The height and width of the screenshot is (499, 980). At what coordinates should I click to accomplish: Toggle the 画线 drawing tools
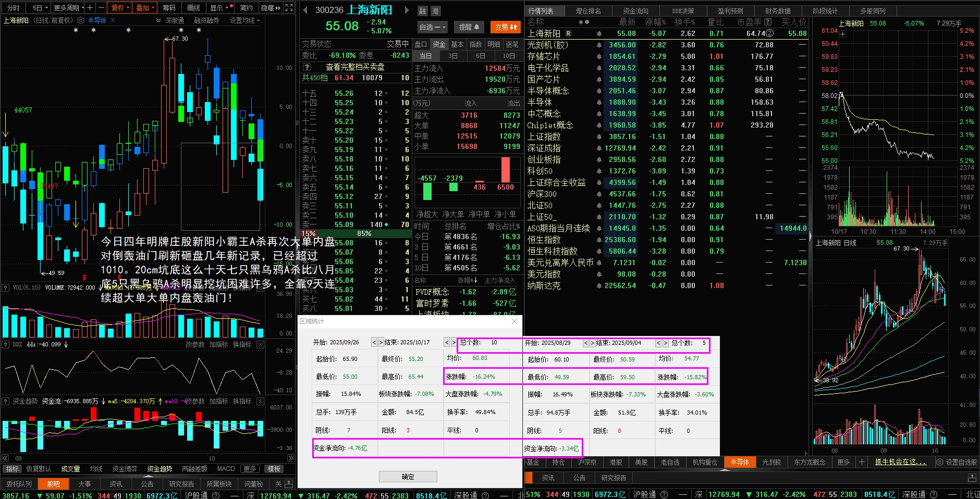pyautogui.click(x=194, y=8)
